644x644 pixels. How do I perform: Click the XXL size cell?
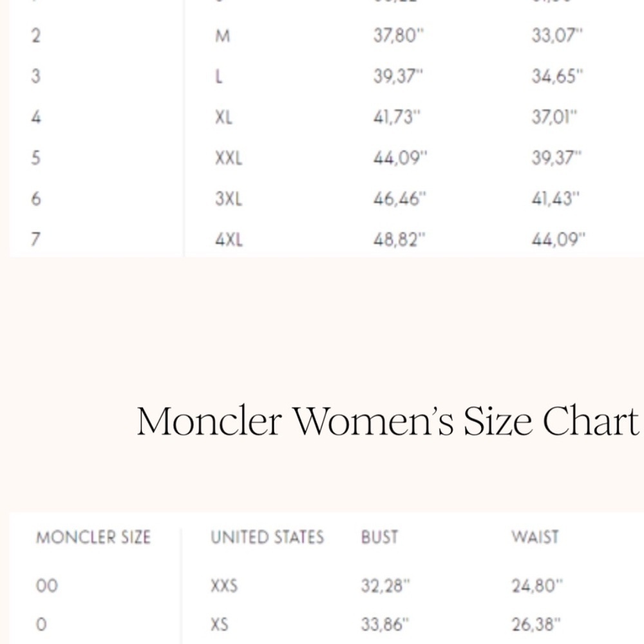tap(229, 158)
